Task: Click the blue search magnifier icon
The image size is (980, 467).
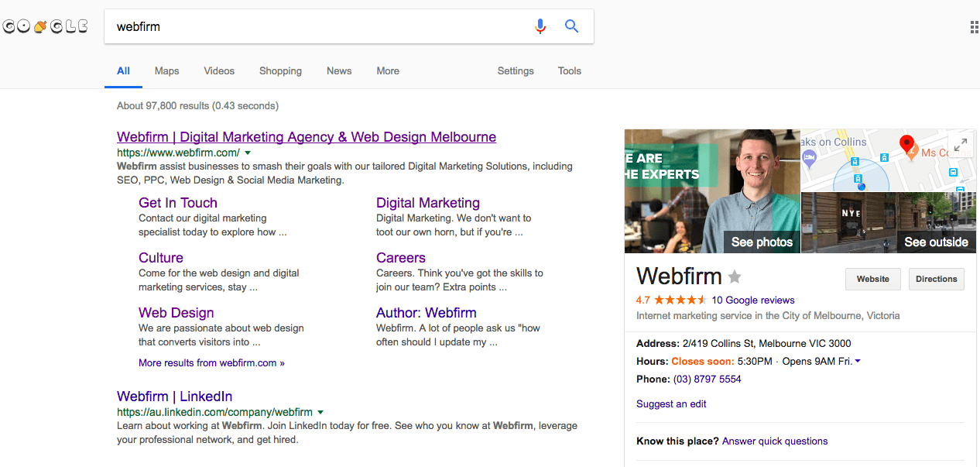Action: coord(572,26)
